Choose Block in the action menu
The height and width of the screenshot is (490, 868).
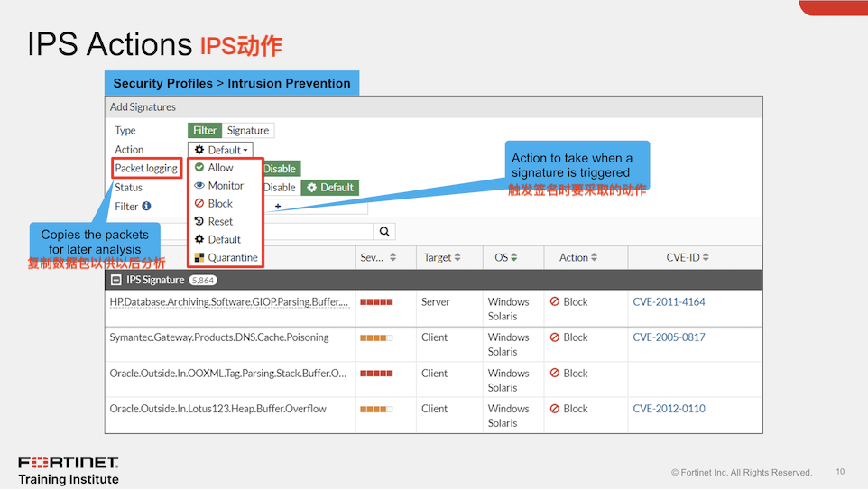pos(220,203)
